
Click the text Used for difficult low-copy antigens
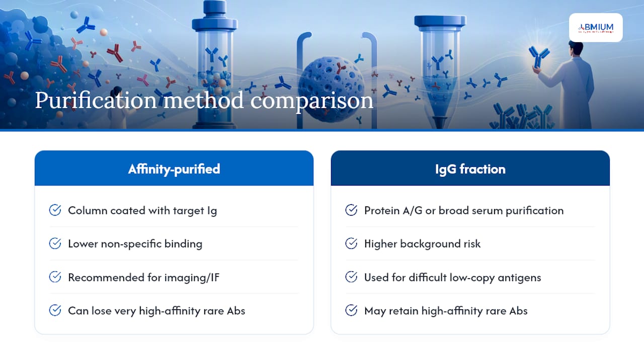(x=452, y=278)
